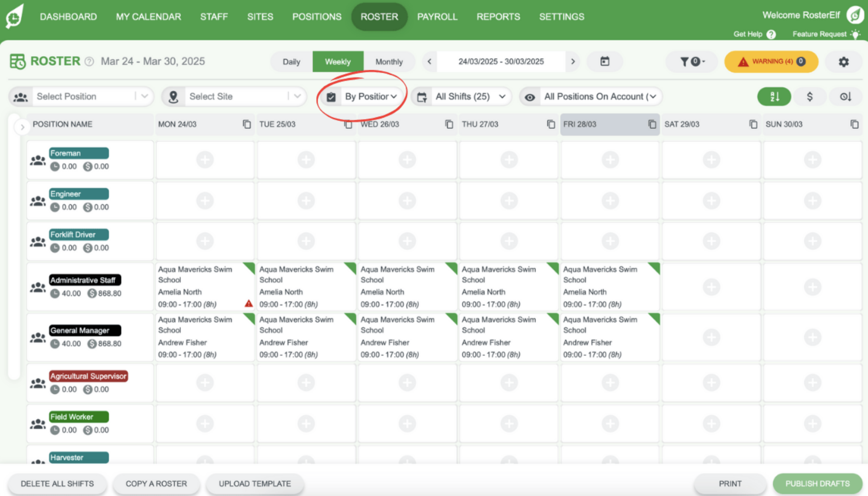Toggle the clock hours sort button

tap(845, 96)
